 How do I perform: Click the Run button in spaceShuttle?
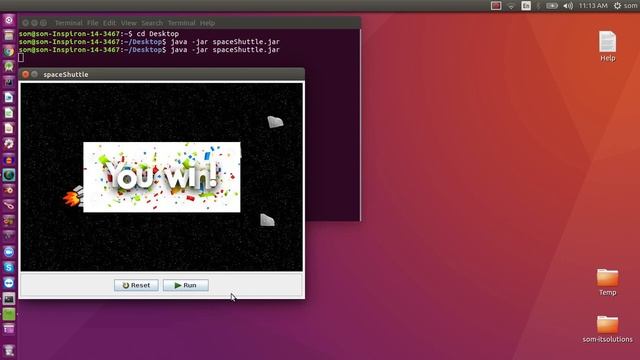[186, 285]
